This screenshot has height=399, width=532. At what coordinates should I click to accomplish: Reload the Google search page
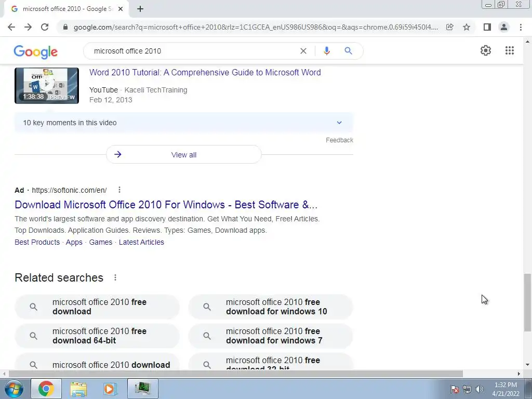click(45, 27)
